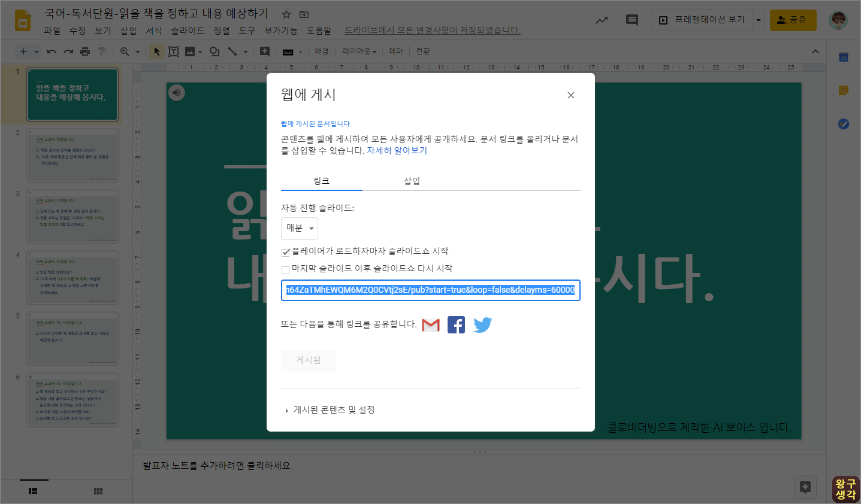Viewport: 861px width, 504px height.
Task: Choose the select arrow cursor tool
Action: 157,51
